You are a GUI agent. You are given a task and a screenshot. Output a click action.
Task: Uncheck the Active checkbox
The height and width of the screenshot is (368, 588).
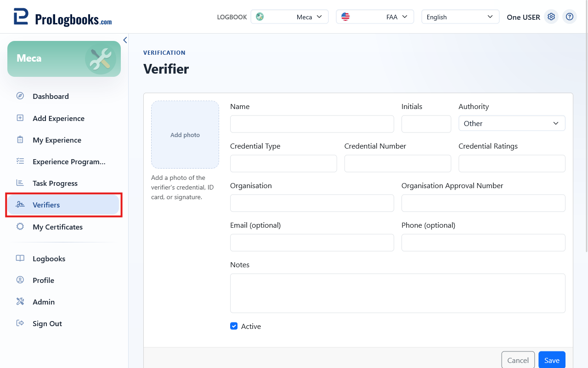click(234, 326)
